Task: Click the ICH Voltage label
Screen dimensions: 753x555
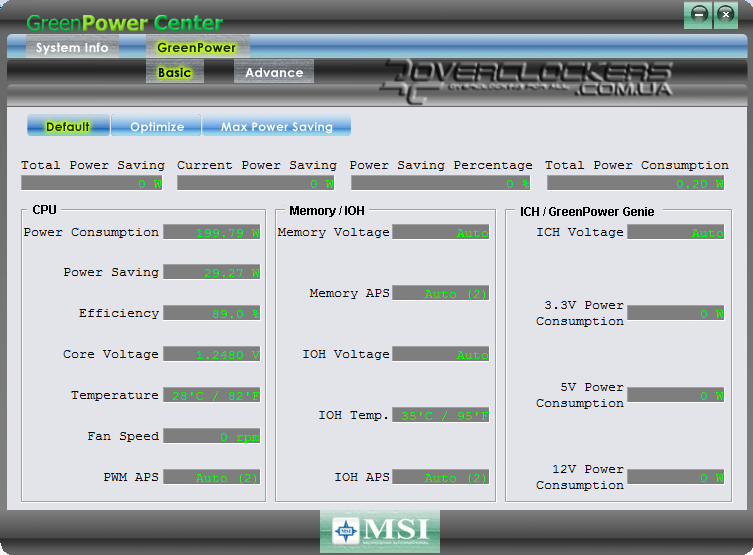Action: (x=580, y=232)
